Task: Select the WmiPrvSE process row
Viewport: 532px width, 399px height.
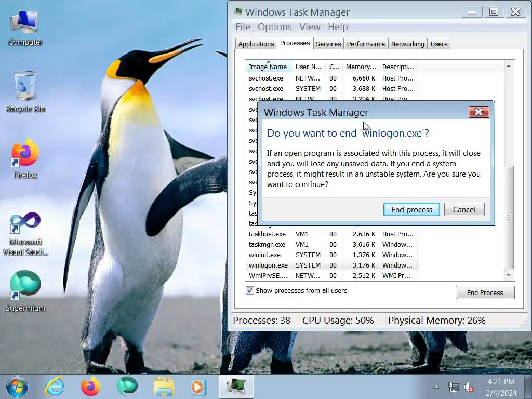Action: pyautogui.click(x=331, y=275)
